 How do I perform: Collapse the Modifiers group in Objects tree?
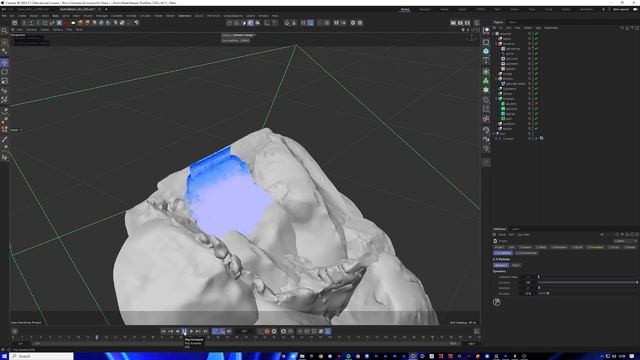click(497, 98)
